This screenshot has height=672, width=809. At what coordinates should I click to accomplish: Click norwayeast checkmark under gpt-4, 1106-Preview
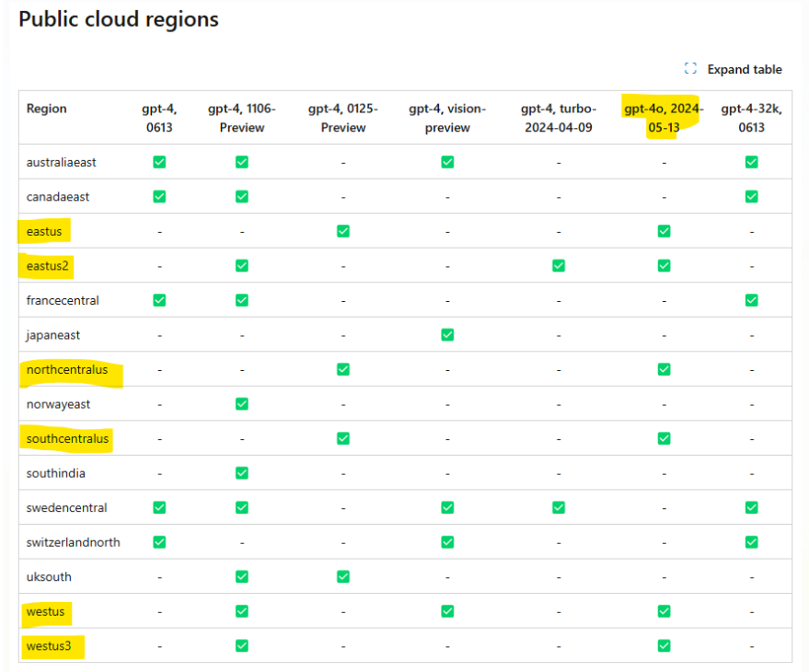point(242,404)
